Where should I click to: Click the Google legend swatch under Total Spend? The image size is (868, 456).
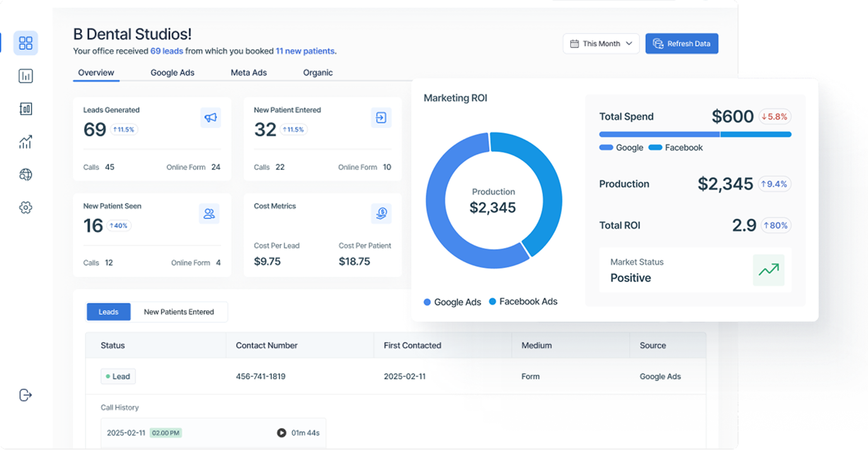point(606,148)
